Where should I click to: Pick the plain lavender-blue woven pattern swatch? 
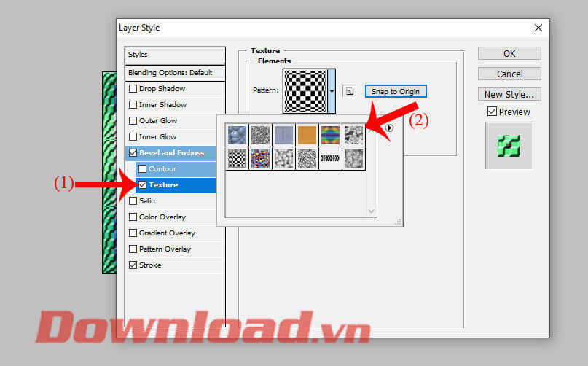coord(283,135)
